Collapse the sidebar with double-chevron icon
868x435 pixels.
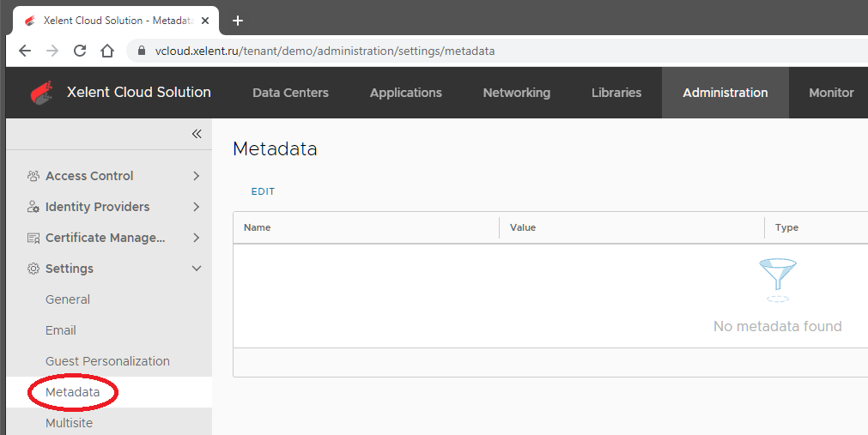(x=197, y=134)
